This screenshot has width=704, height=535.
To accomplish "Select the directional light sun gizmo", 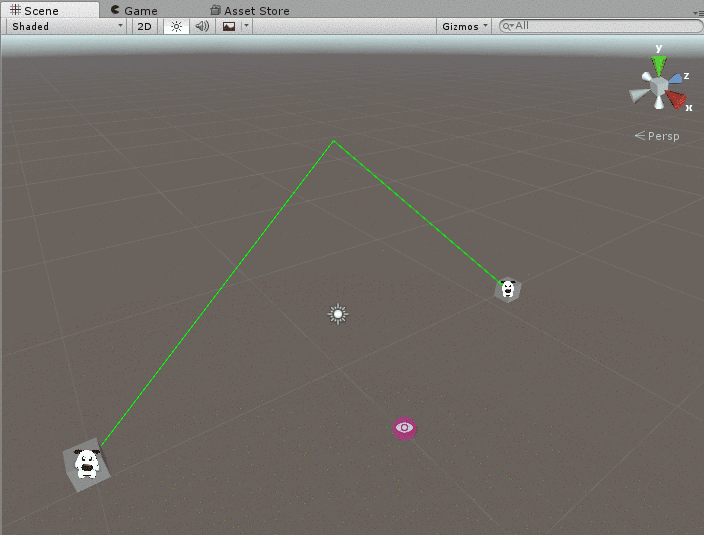I will click(x=338, y=314).
